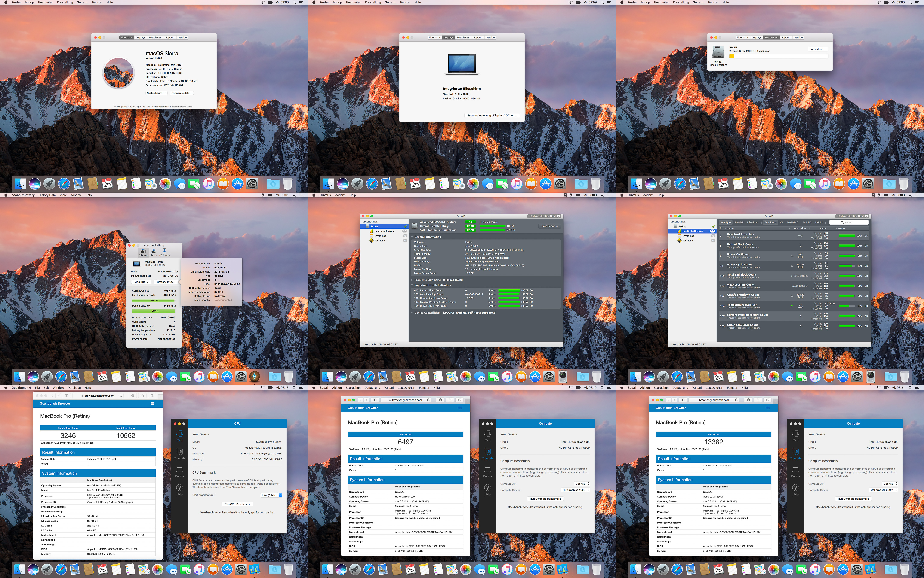Viewport: 924px width, 578px height.
Task: Go back in Safari window scoring 6497
Action: coord(360,400)
